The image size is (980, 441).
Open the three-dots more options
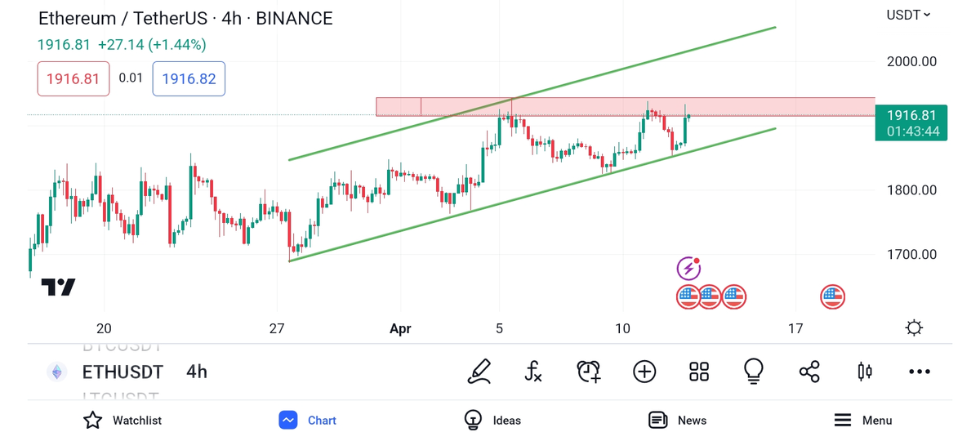(x=920, y=372)
